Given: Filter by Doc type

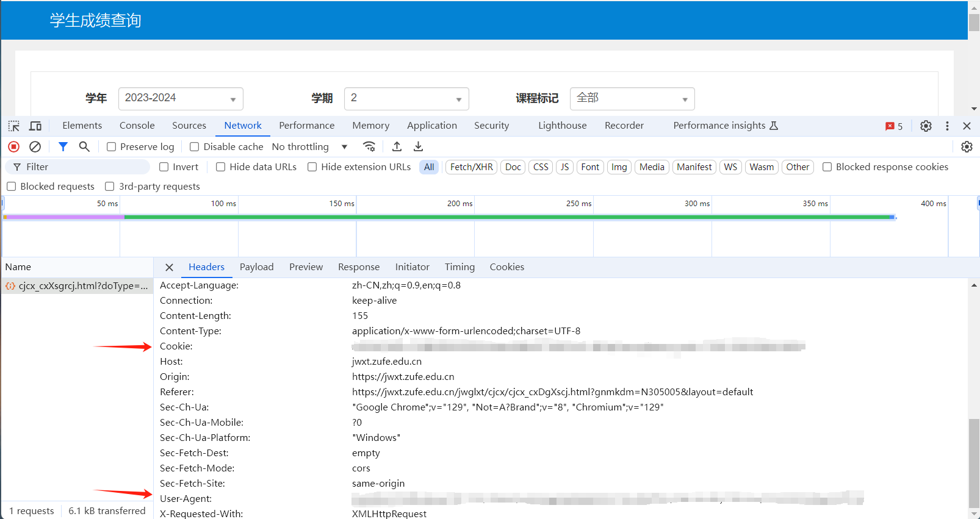Looking at the screenshot, I should [x=513, y=167].
